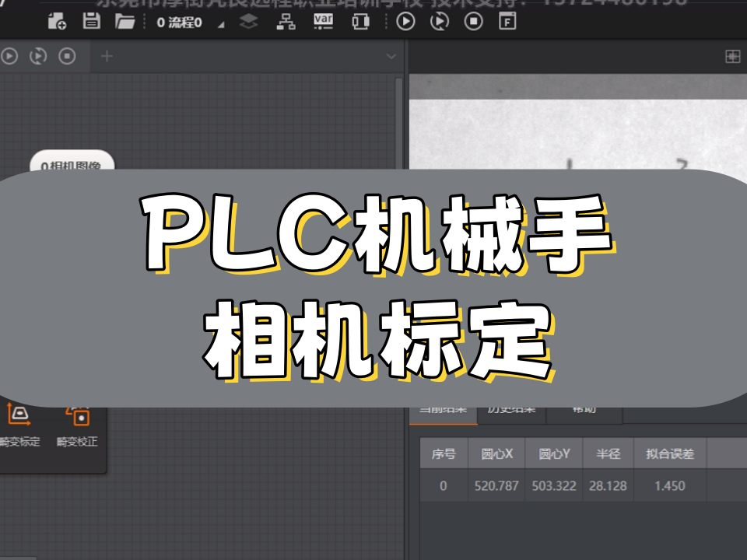Click the new solution icon in toolbar
This screenshot has height=560, width=747.
[x=57, y=22]
